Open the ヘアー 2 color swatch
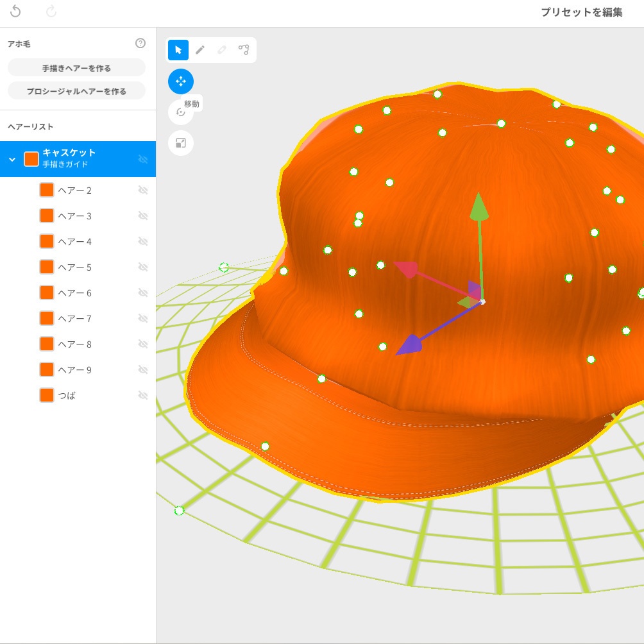 (47, 190)
